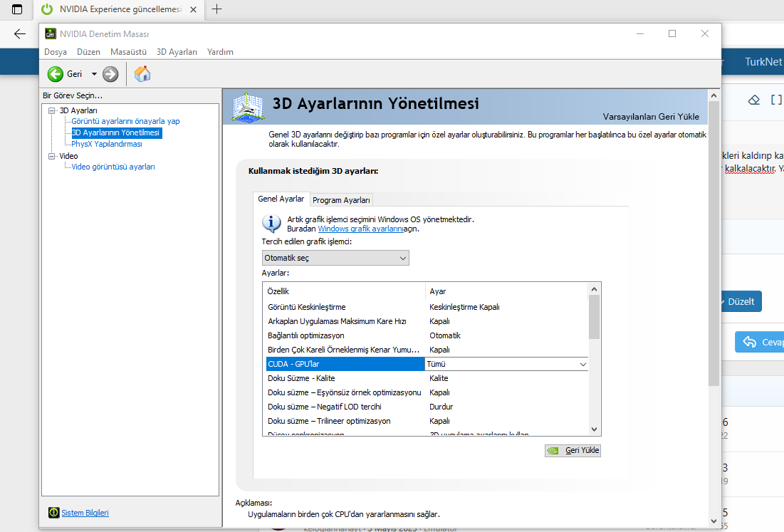Image resolution: width=784 pixels, height=532 pixels.
Task: Click the eraser icon in browser page
Action: click(x=753, y=100)
